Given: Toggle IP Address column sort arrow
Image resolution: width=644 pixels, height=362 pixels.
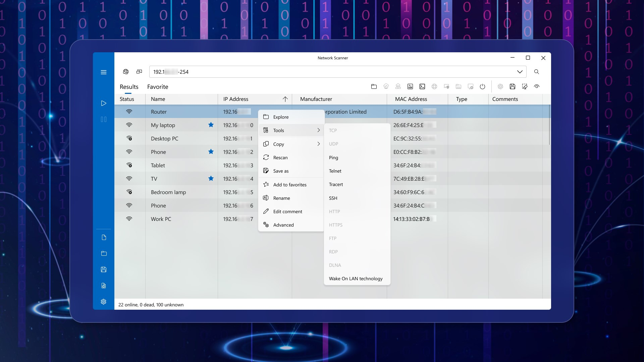Looking at the screenshot, I should pyautogui.click(x=285, y=99).
